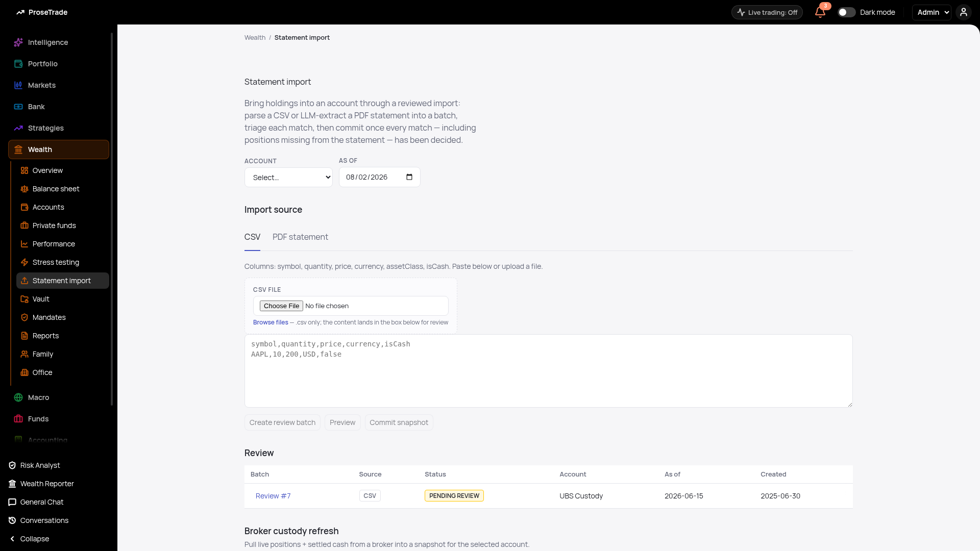Collapse the sidebar with Collapse chevron
Viewport: 980px width, 551px height.
(x=12, y=539)
